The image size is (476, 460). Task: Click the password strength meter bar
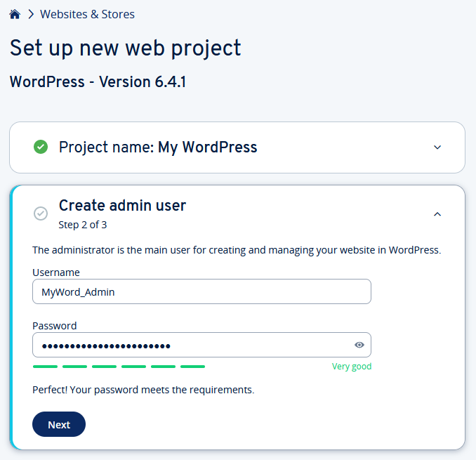pyautogui.click(x=119, y=367)
